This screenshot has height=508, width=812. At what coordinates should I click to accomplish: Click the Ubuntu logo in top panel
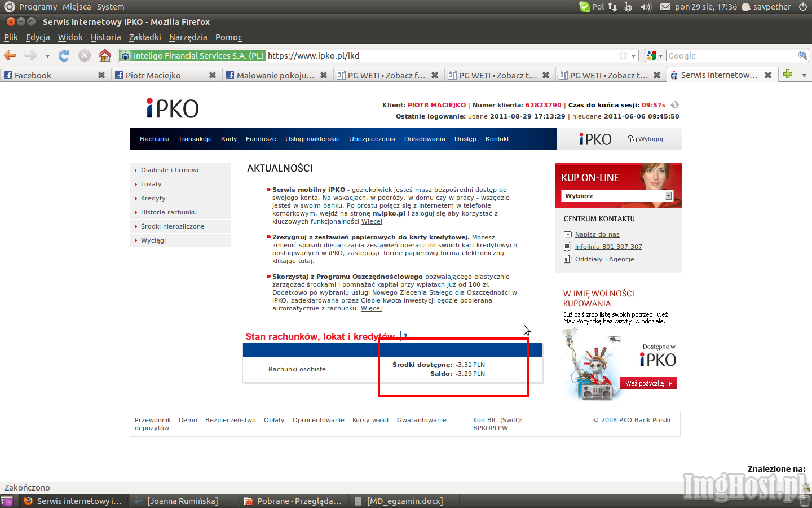point(9,7)
